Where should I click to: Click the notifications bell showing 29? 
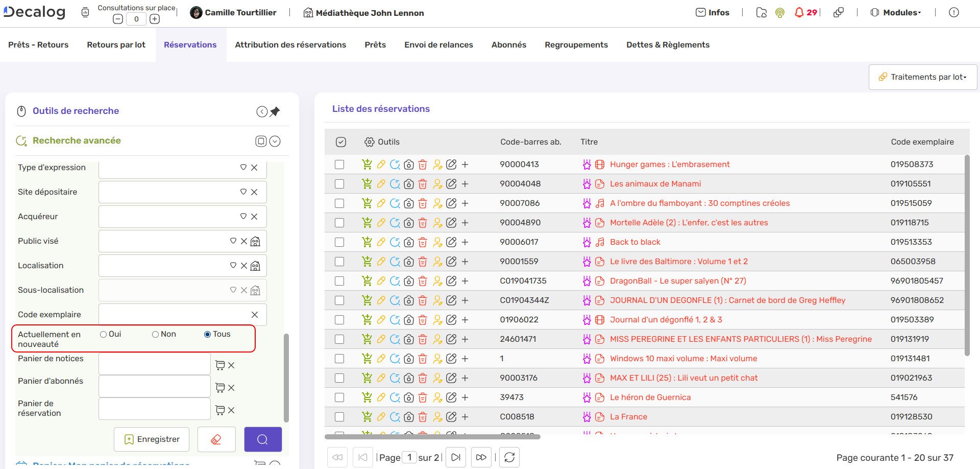coord(800,13)
